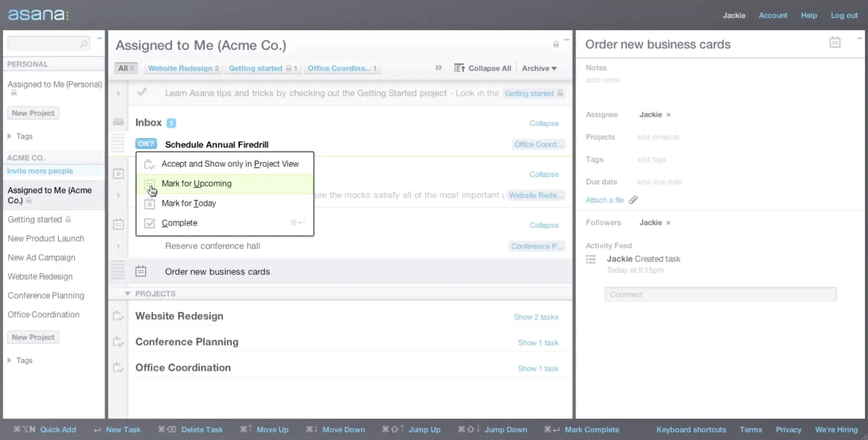Expand the Acme Co. Tags tree
The image size is (868, 440).
click(10, 360)
